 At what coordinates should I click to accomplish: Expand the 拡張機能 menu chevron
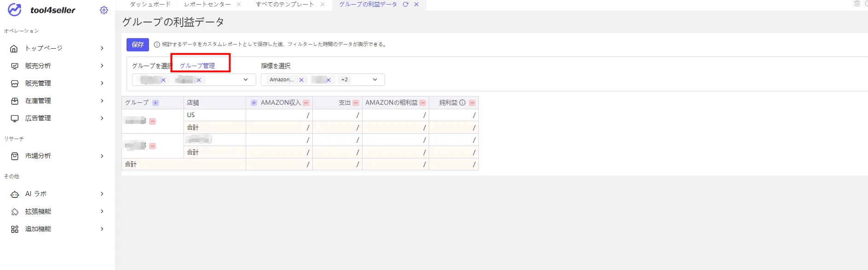pos(102,211)
